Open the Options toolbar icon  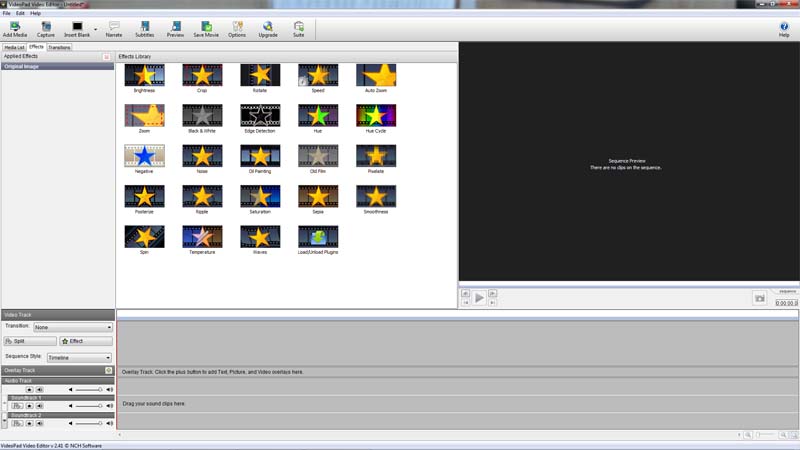[237, 27]
